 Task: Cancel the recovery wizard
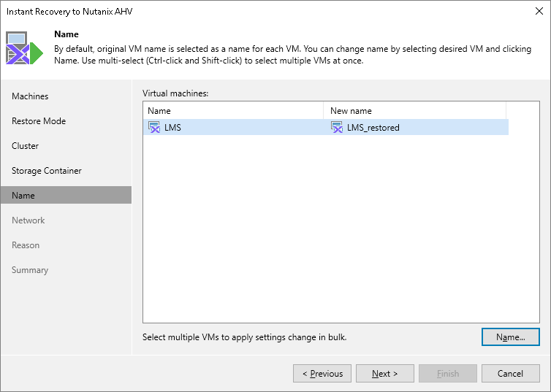510,374
